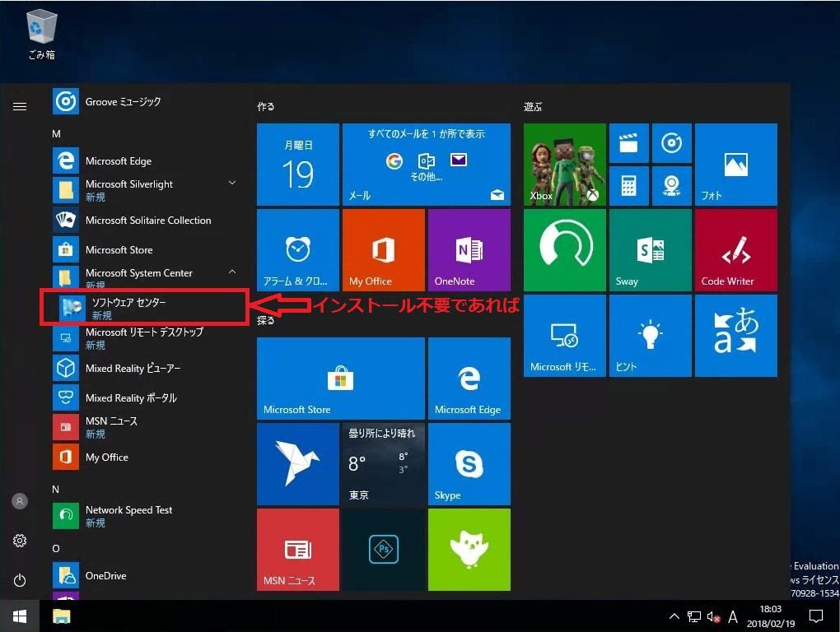Expand the Start menu hamburger button

(20, 106)
